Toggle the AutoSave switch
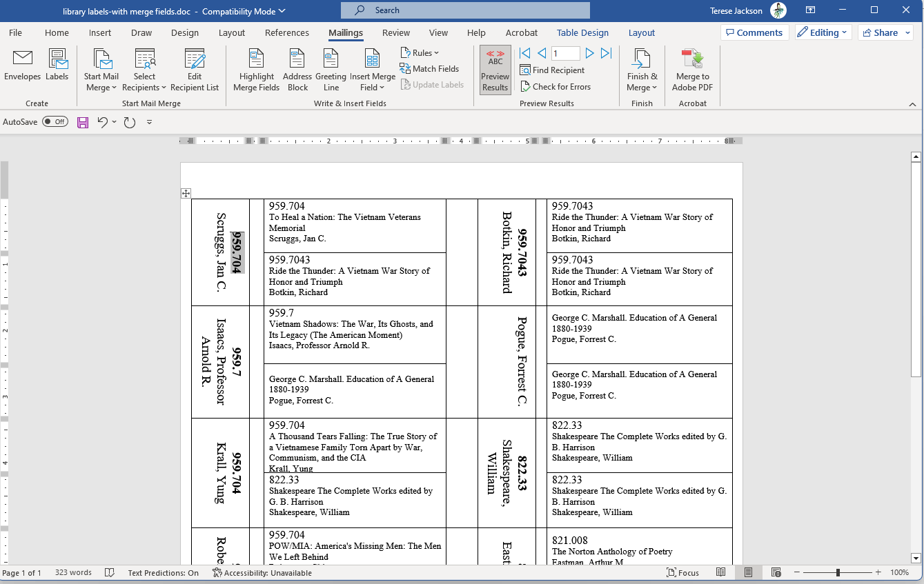The height and width of the screenshot is (584, 924). [55, 122]
